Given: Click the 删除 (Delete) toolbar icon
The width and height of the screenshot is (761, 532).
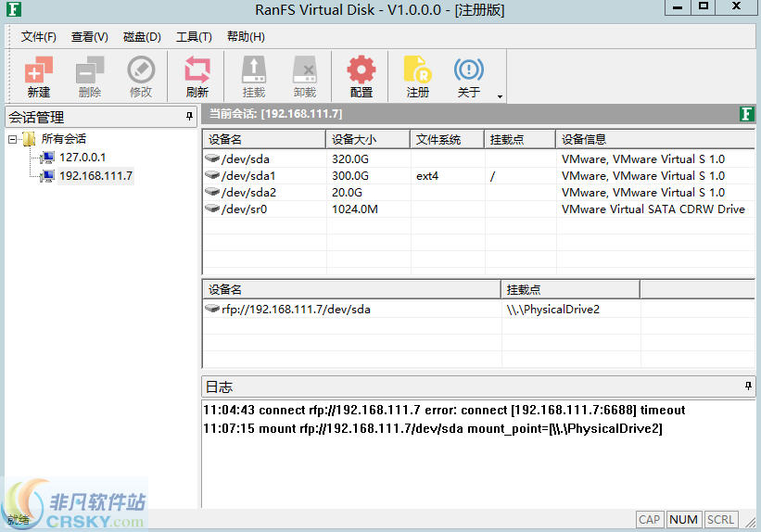Looking at the screenshot, I should (x=90, y=77).
